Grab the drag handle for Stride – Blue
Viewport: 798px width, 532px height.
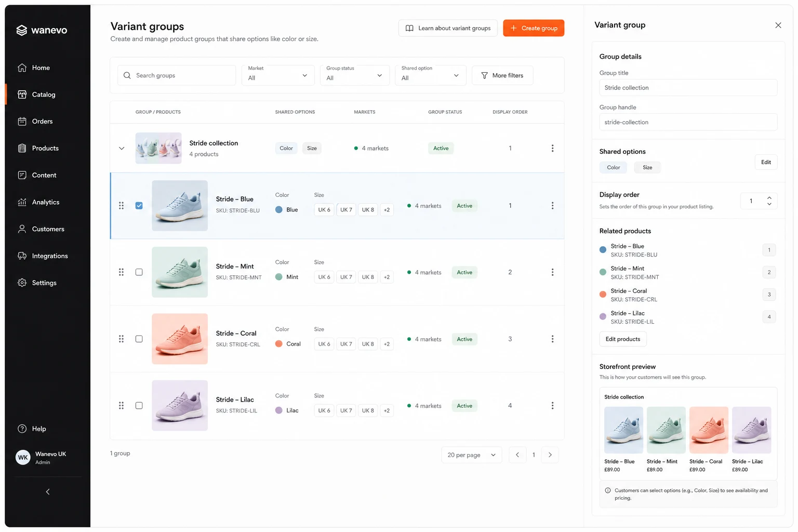coord(121,206)
